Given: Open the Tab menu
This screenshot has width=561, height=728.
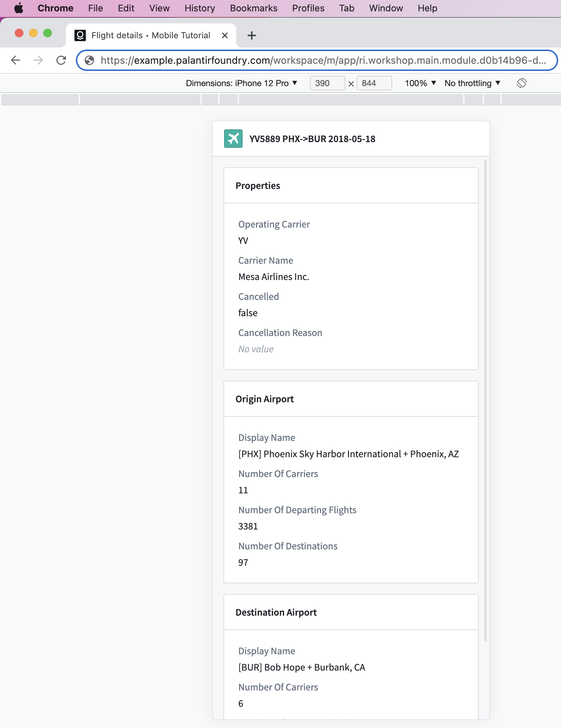Looking at the screenshot, I should (346, 8).
